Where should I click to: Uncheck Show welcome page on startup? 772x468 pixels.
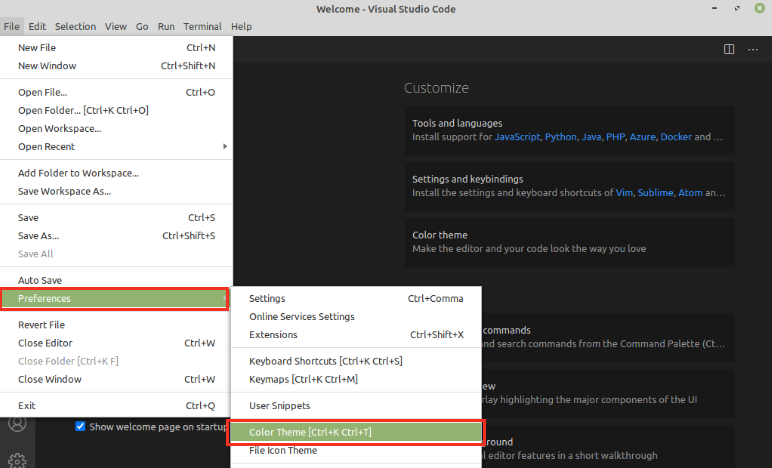81,426
